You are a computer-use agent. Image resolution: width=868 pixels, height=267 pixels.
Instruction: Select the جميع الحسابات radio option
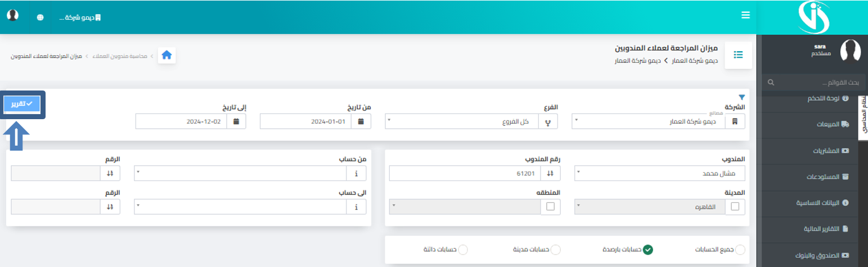740,250
